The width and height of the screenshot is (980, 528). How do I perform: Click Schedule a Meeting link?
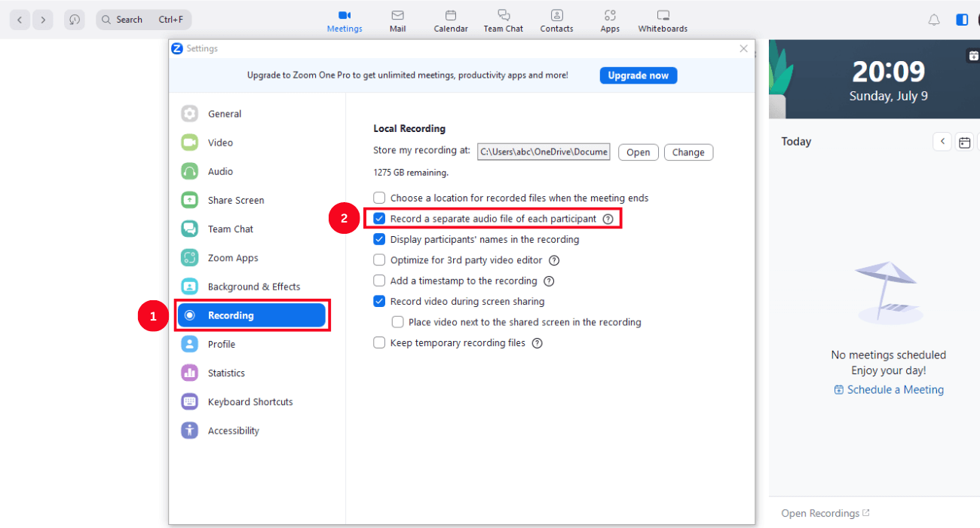(x=889, y=390)
